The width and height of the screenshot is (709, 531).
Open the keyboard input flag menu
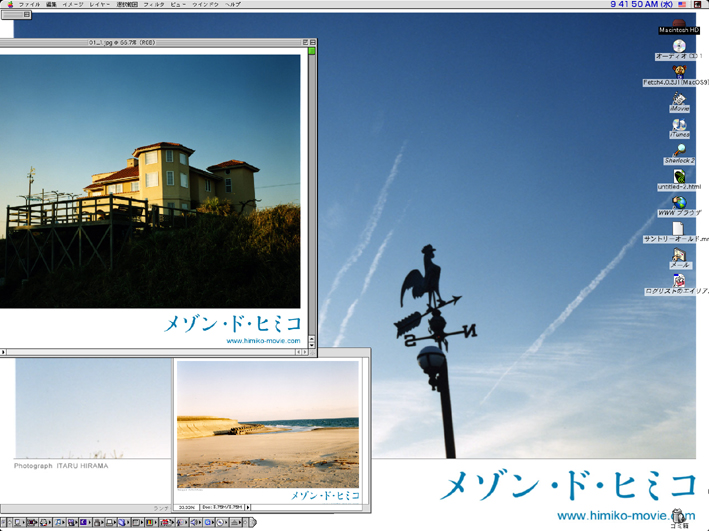point(682,4)
